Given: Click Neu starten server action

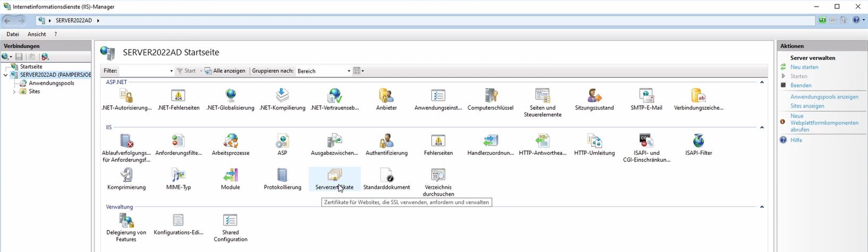Looking at the screenshot, I should click(804, 67).
